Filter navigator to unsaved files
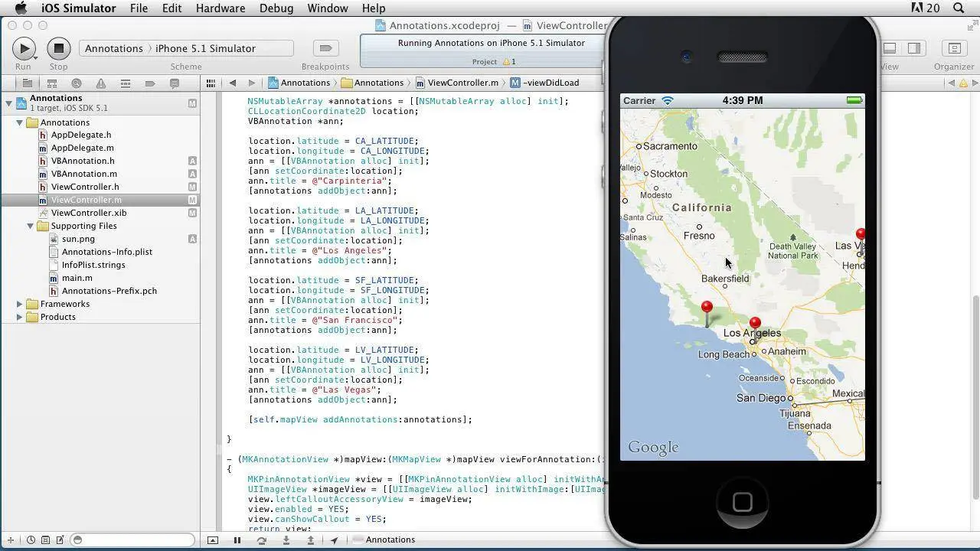 point(60,540)
